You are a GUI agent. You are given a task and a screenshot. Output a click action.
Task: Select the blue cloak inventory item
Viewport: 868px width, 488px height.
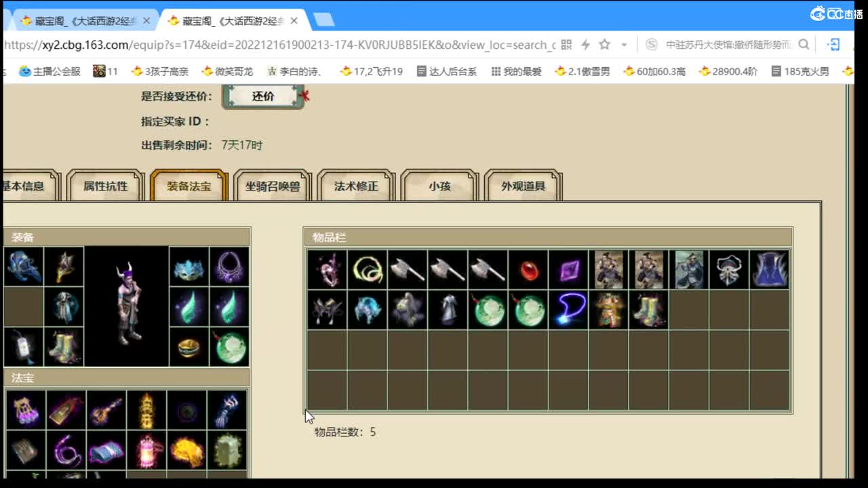click(x=770, y=270)
